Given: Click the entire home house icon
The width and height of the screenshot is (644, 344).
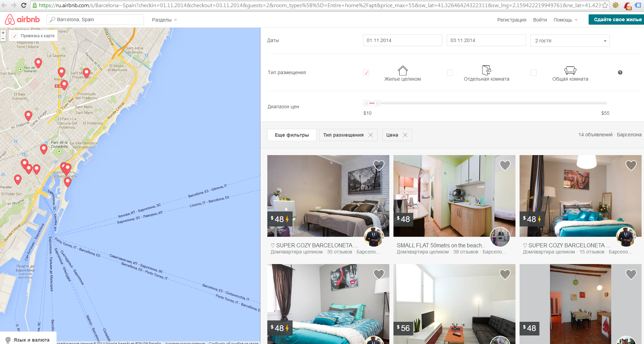Looking at the screenshot, I should [x=403, y=70].
